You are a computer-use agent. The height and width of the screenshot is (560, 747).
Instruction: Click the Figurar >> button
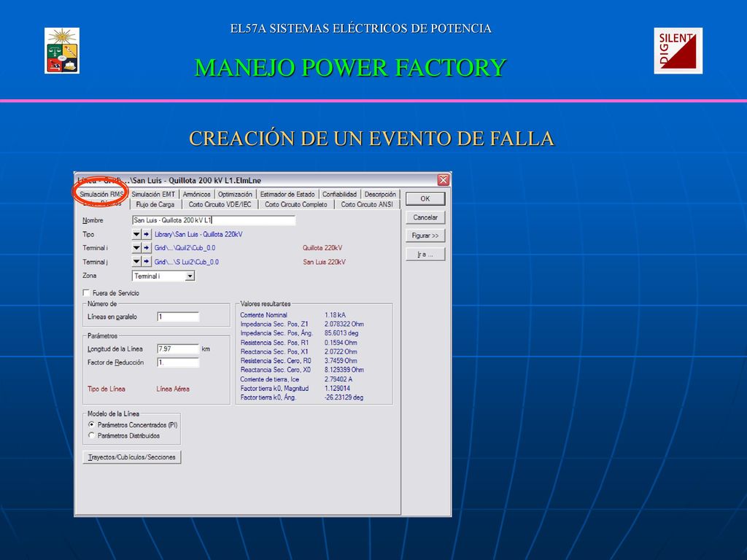[425, 236]
